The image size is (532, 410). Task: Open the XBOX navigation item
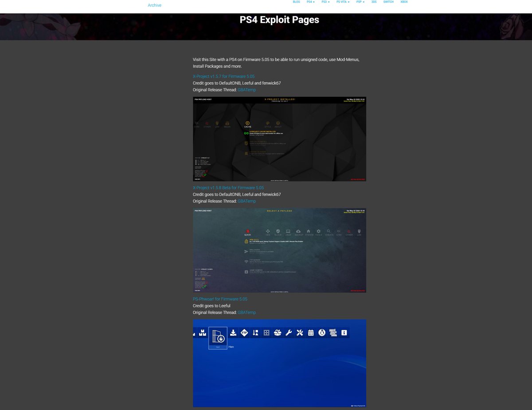click(x=404, y=2)
